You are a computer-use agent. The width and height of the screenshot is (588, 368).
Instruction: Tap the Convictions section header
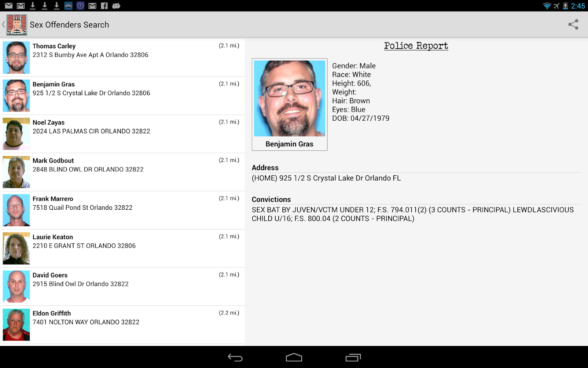point(271,200)
